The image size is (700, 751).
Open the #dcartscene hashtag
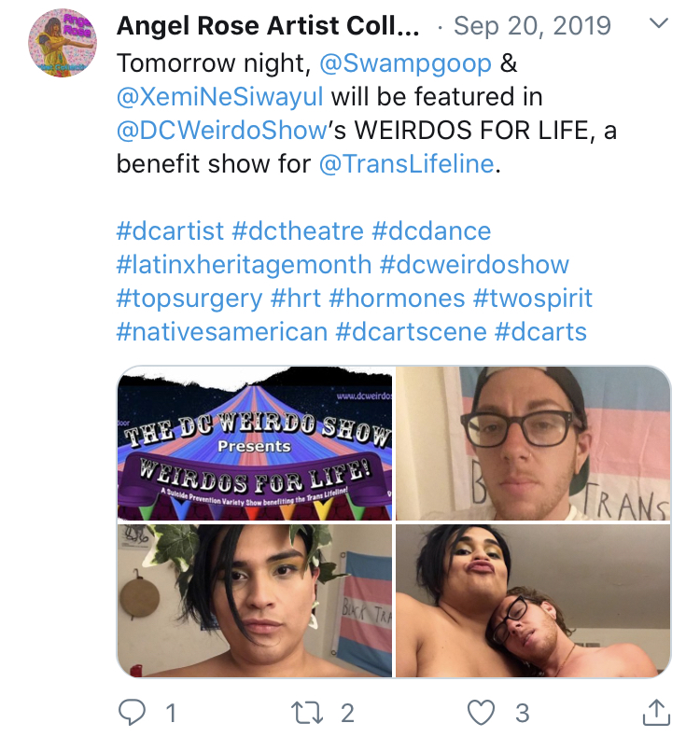click(x=411, y=331)
